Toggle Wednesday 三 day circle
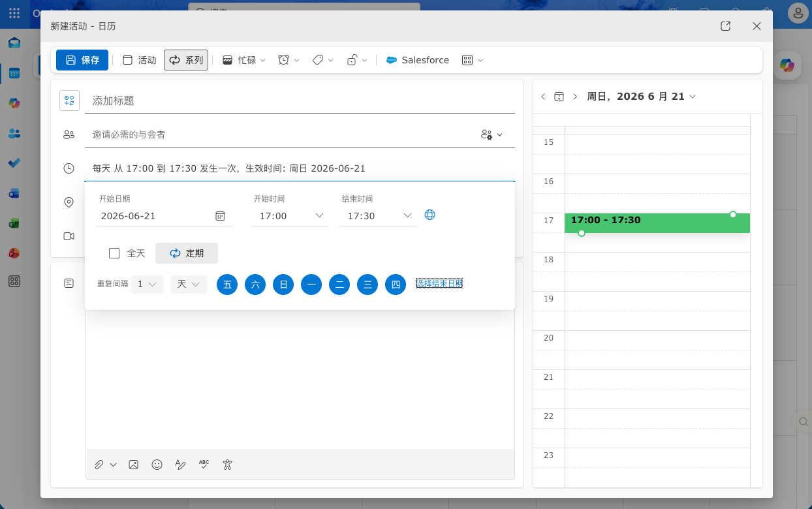The height and width of the screenshot is (509, 812). 367,285
